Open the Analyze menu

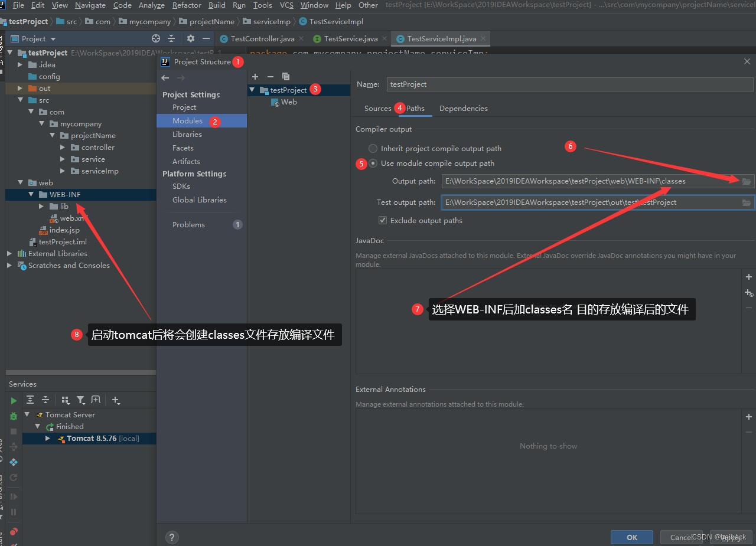(152, 5)
